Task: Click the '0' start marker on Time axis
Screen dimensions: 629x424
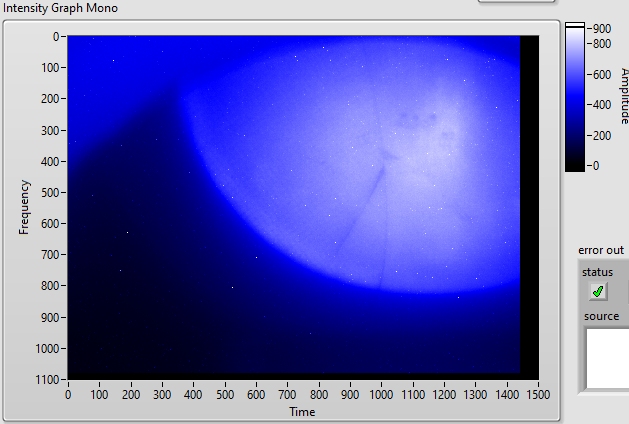Action: [68, 395]
